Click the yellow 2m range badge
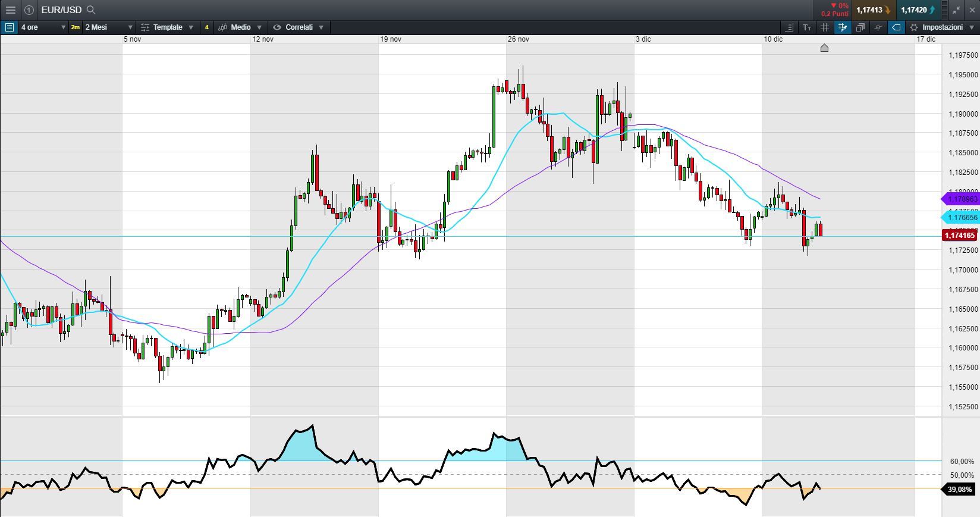980x517 pixels. (75, 27)
